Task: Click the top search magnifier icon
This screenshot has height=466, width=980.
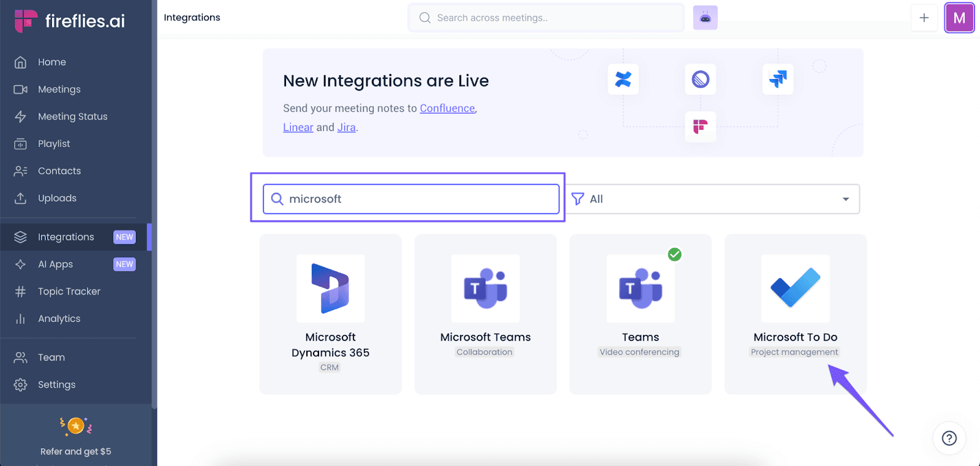Action: 425,18
